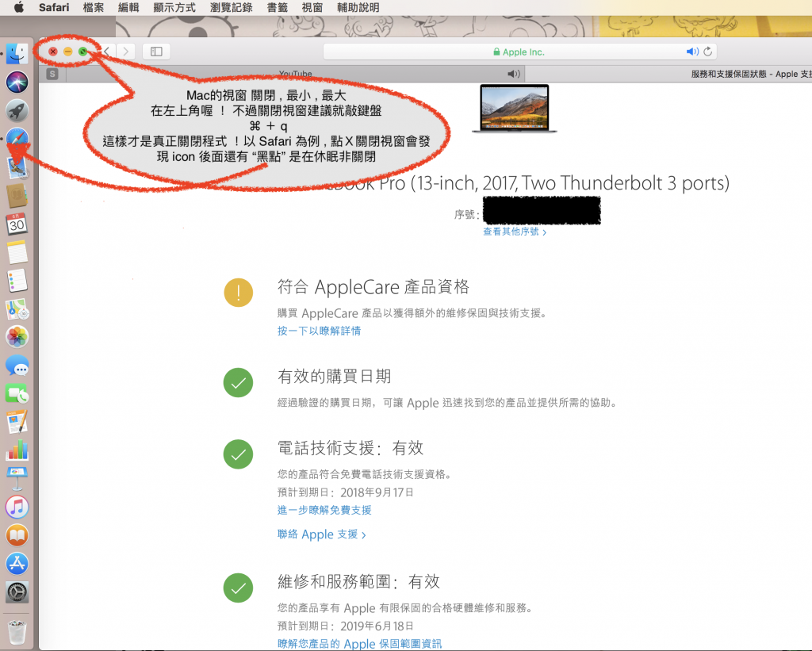Screen dimensions: 812x651
Task: Click the Apple logo menu
Action: [19, 7]
